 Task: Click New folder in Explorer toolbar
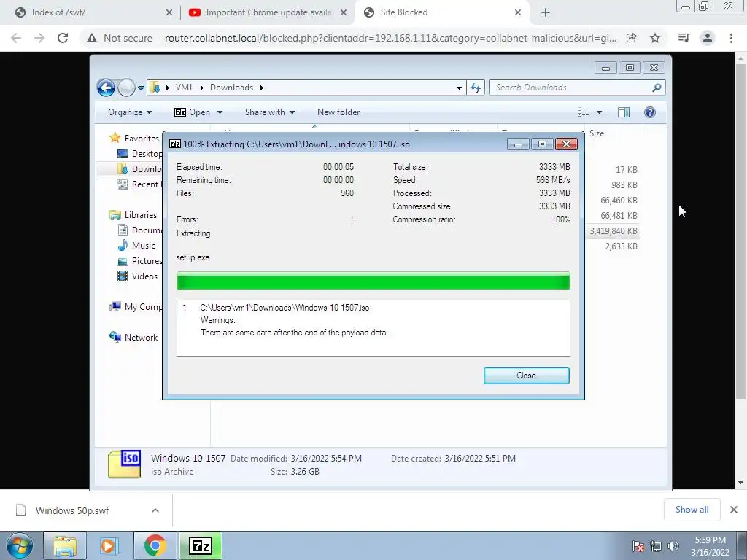click(338, 112)
